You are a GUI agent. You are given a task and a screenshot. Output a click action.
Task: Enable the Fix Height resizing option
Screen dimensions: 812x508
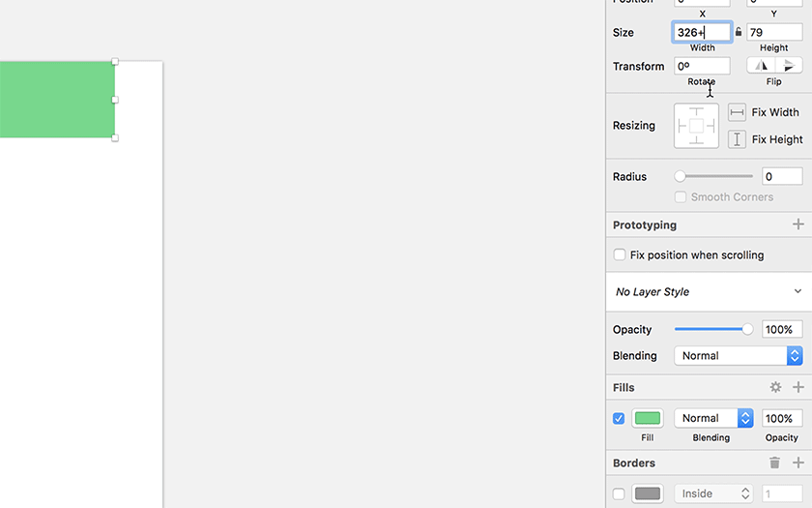737,139
